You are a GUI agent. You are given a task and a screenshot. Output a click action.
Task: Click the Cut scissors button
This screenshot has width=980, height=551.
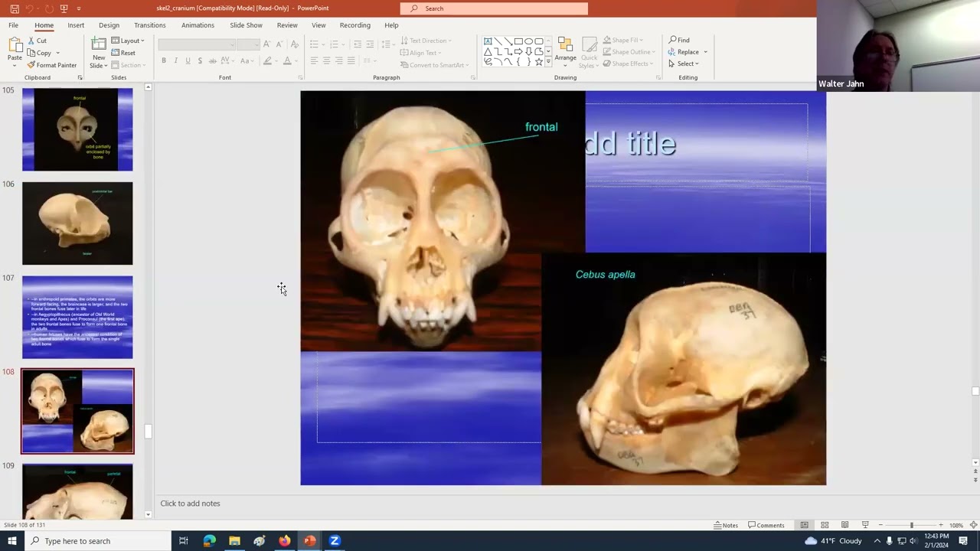[37, 41]
